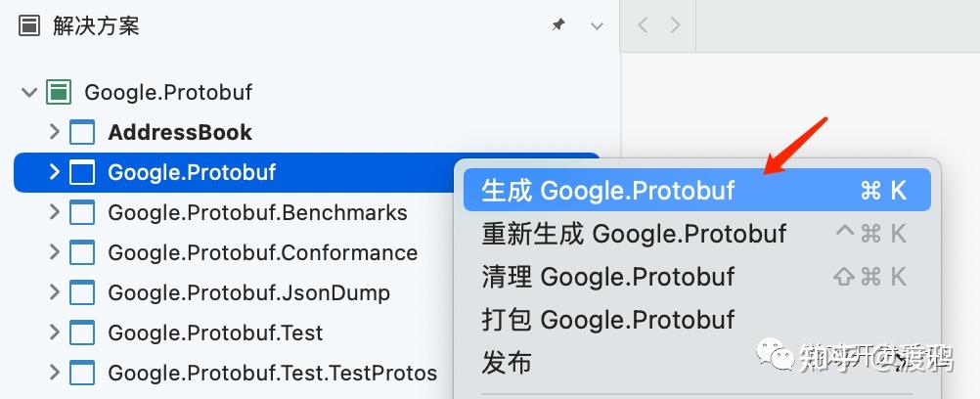Click the Google.Protobuf.Test project icon
Screen dimensions: 980x399
(x=82, y=333)
